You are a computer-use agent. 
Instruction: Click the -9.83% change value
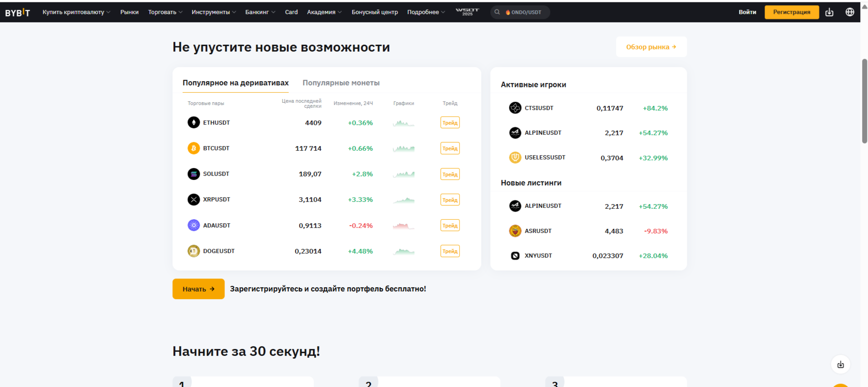(x=656, y=231)
